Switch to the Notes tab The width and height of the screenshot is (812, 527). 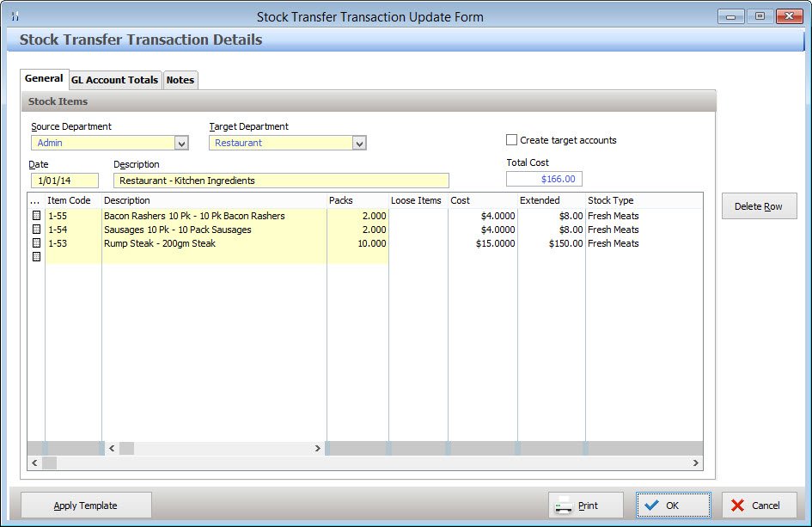[180, 80]
